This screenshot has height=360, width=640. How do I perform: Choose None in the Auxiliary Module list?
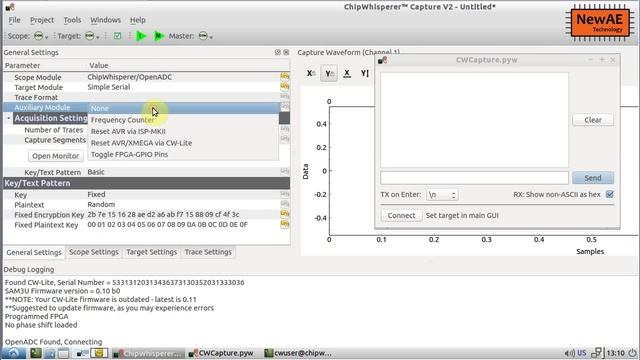(x=183, y=108)
